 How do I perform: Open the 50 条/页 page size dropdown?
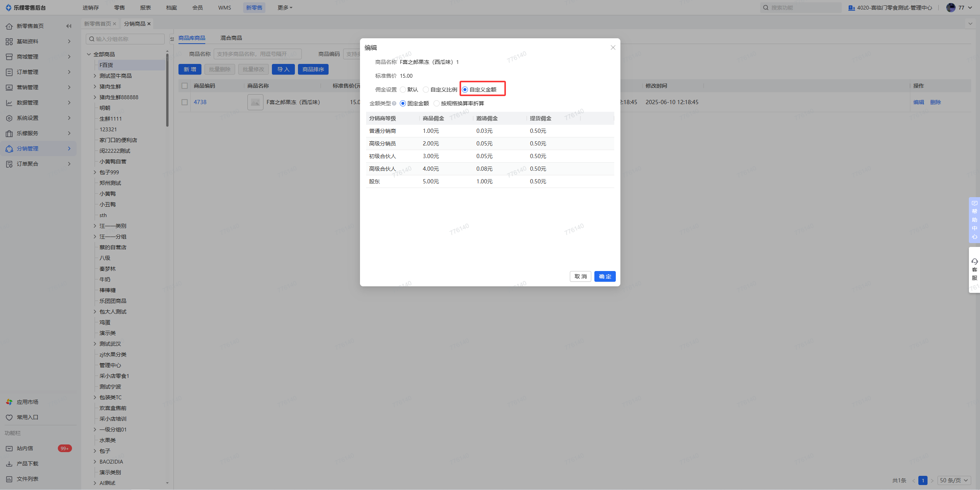click(x=954, y=480)
